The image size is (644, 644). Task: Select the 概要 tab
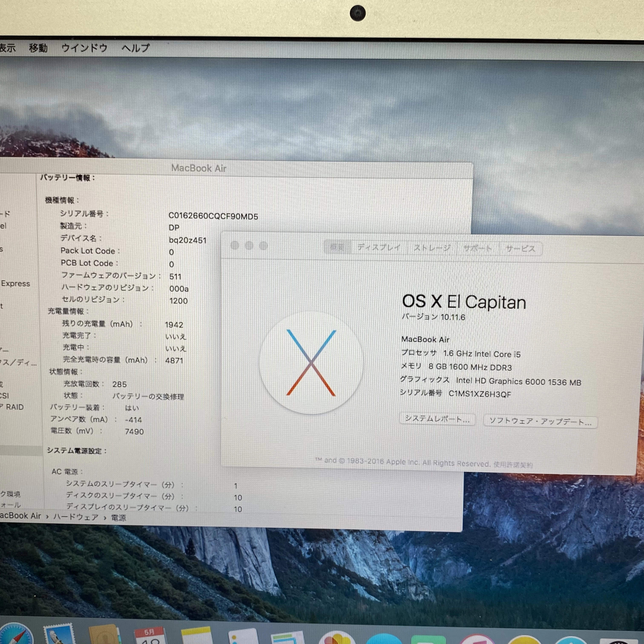tap(337, 247)
